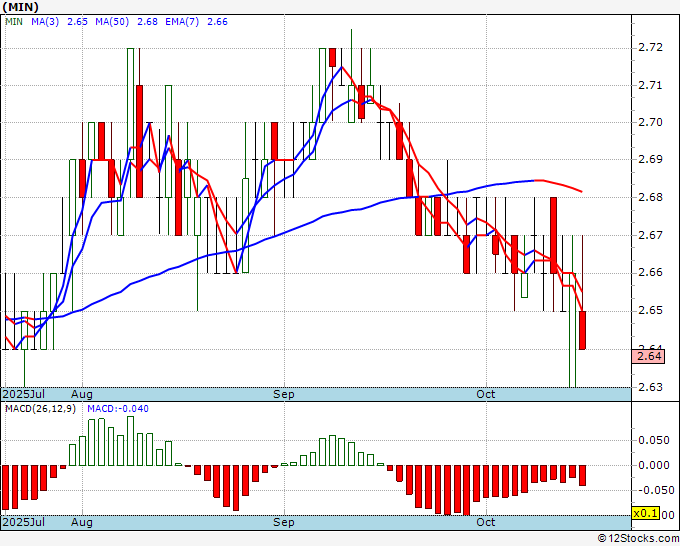Click the Aug label on MACD axis
This screenshot has height=546, width=680.
82,522
